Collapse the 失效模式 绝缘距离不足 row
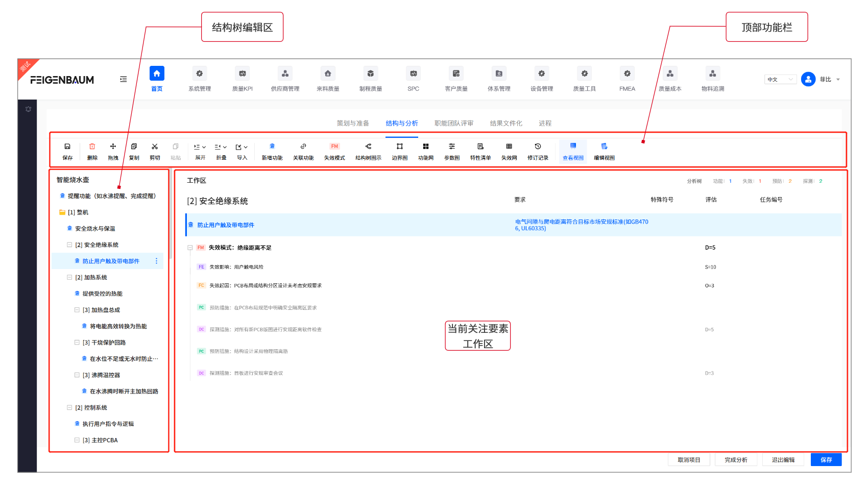The width and height of the screenshot is (868, 487). [x=190, y=248]
